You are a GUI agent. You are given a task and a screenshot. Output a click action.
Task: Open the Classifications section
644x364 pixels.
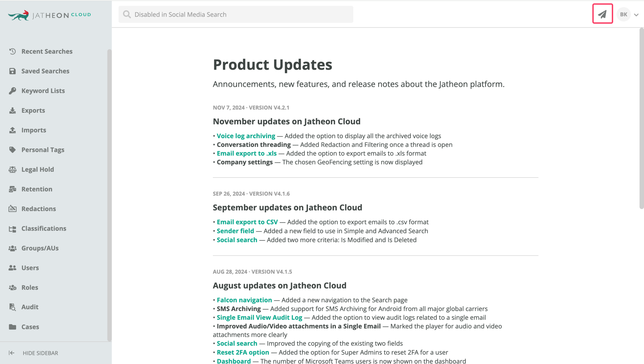pyautogui.click(x=44, y=228)
